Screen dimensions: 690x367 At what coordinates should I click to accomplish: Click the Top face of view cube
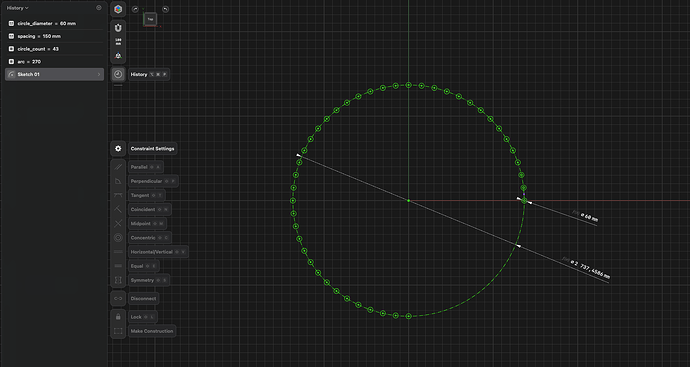[150, 19]
